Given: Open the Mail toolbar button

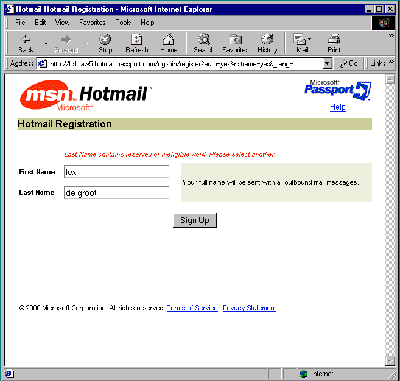Looking at the screenshot, I should pyautogui.click(x=302, y=43).
